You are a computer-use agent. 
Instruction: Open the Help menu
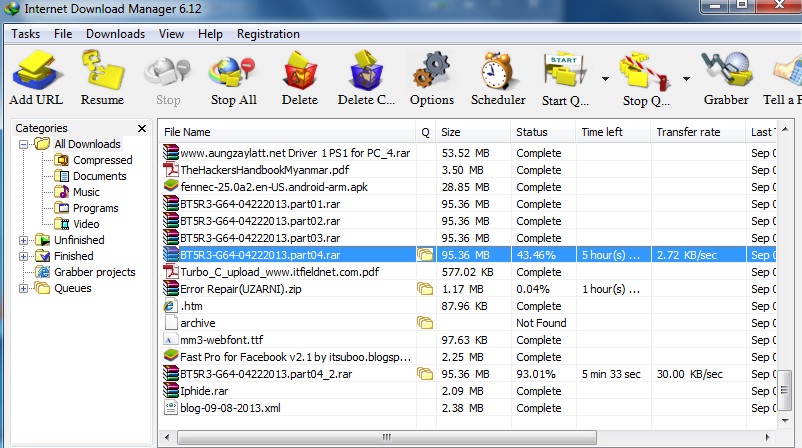point(210,34)
